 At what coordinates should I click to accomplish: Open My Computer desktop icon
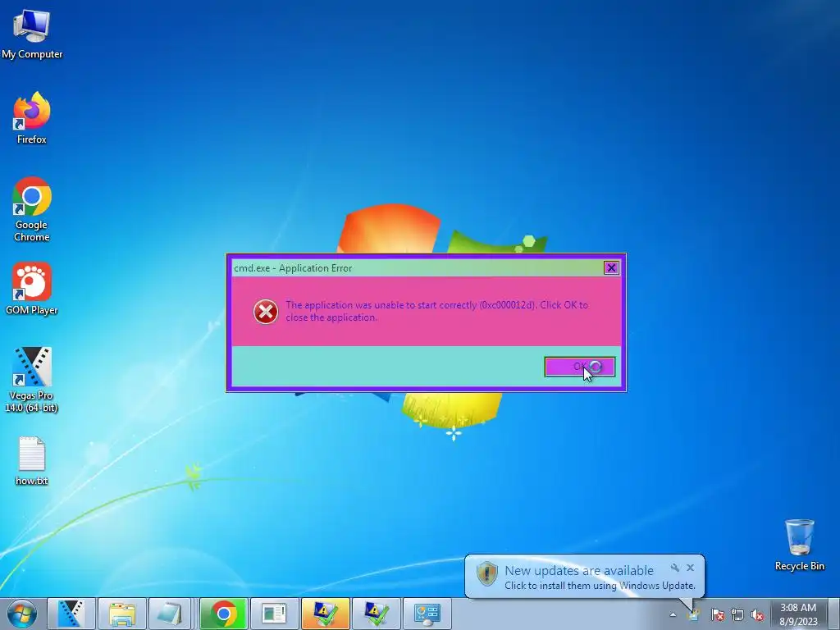pos(32,34)
